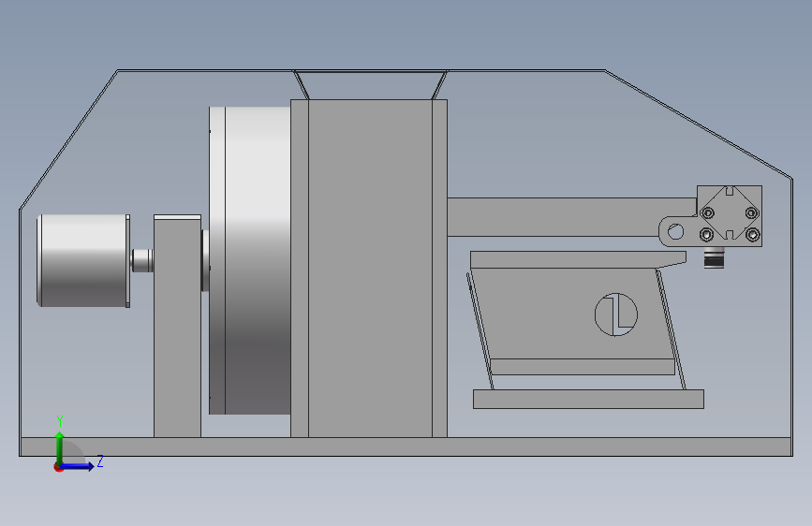Select the cylindrical motor at the left
The image size is (812, 526).
[83, 260]
